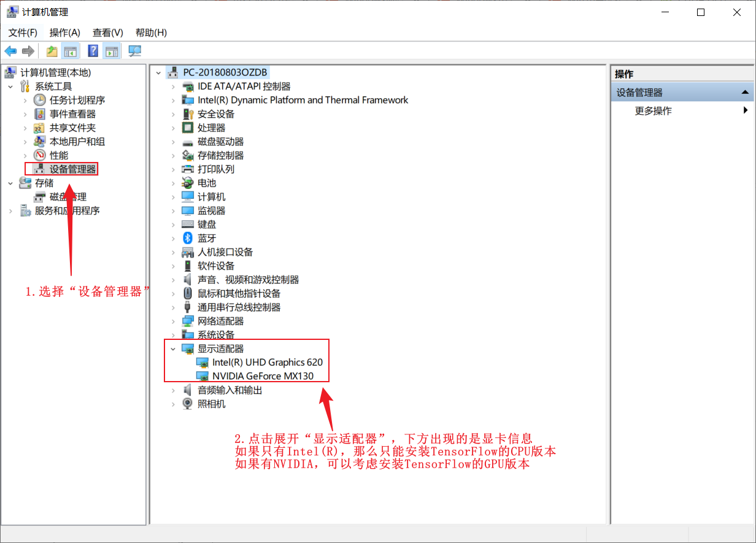Select 计算机管理(本地) root item
756x543 pixels.
(x=55, y=72)
